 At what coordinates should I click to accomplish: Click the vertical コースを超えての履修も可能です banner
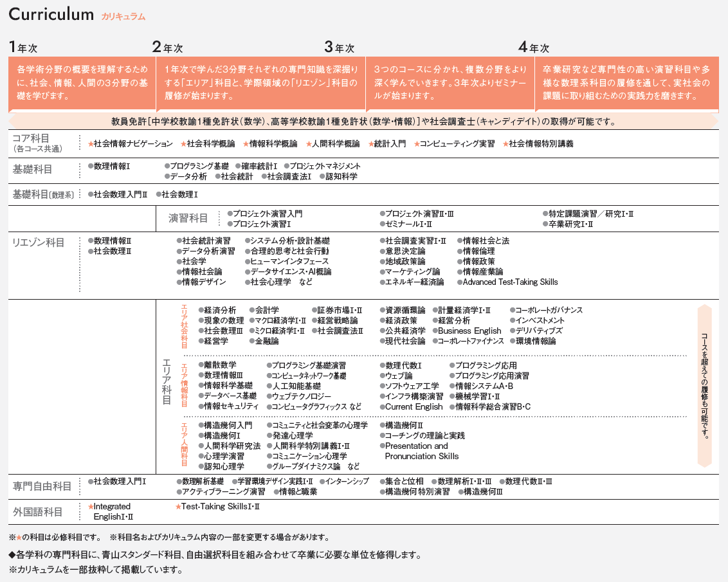(705, 385)
